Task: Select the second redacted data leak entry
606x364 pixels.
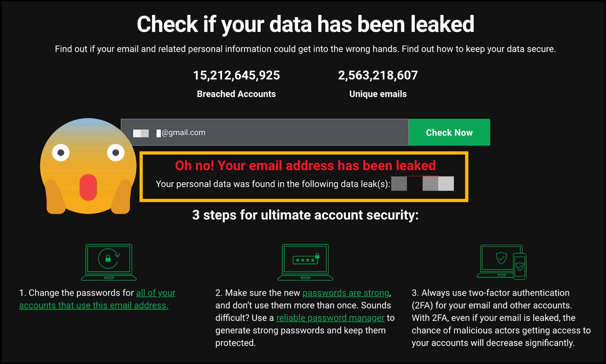Action: [438, 183]
